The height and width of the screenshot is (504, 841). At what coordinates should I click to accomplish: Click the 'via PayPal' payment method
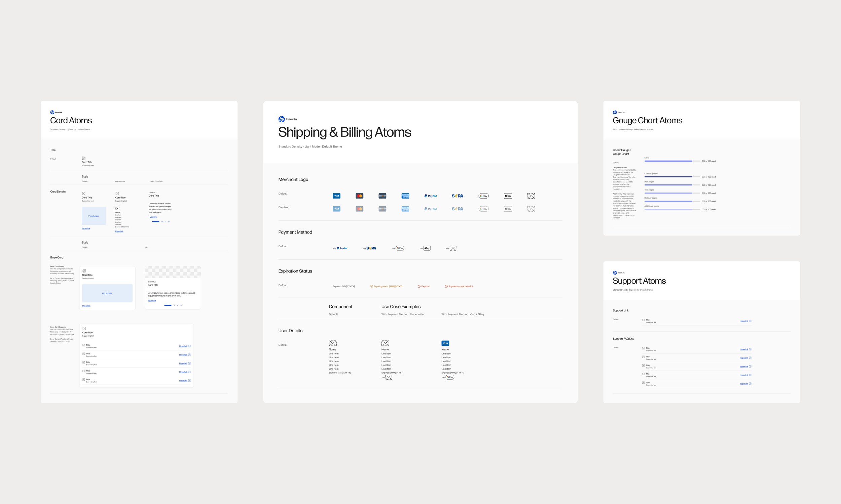[x=340, y=248]
